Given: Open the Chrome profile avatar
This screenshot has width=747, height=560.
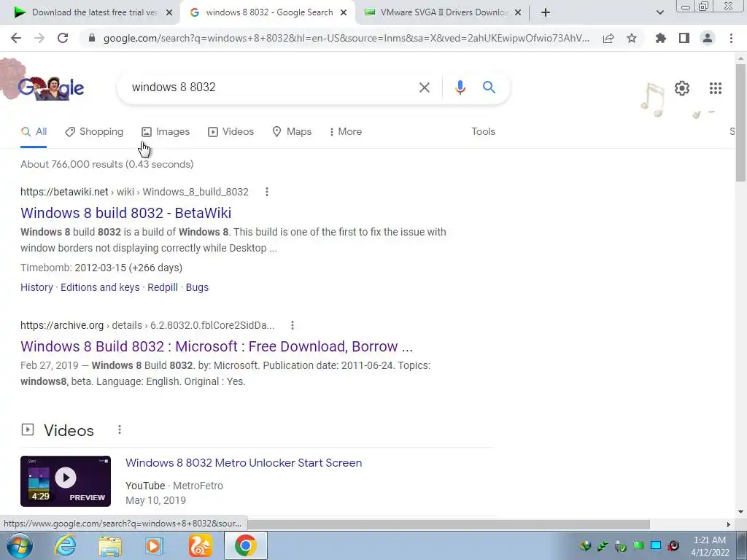Looking at the screenshot, I should coord(708,38).
